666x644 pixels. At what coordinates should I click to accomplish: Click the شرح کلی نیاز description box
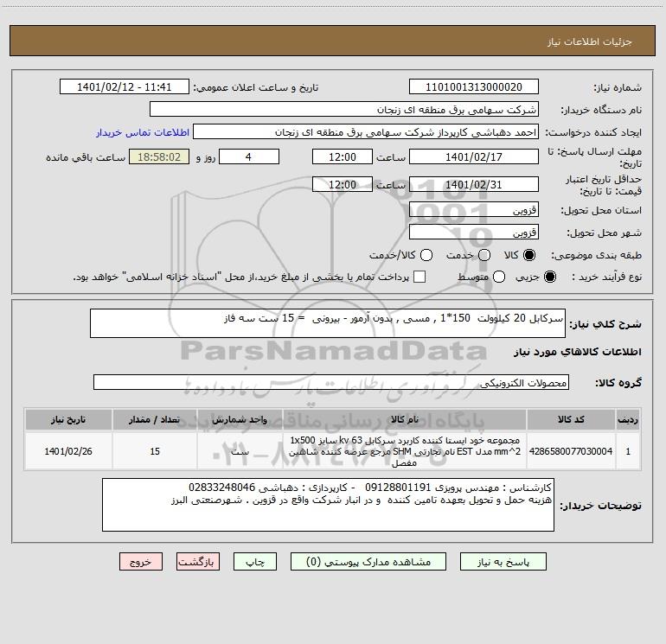(x=328, y=323)
